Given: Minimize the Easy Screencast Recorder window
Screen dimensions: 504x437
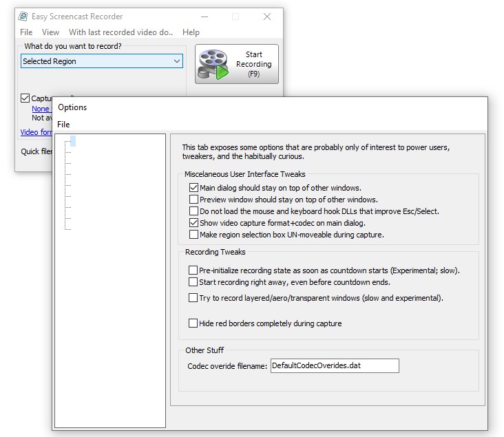Looking at the screenshot, I should (204, 17).
